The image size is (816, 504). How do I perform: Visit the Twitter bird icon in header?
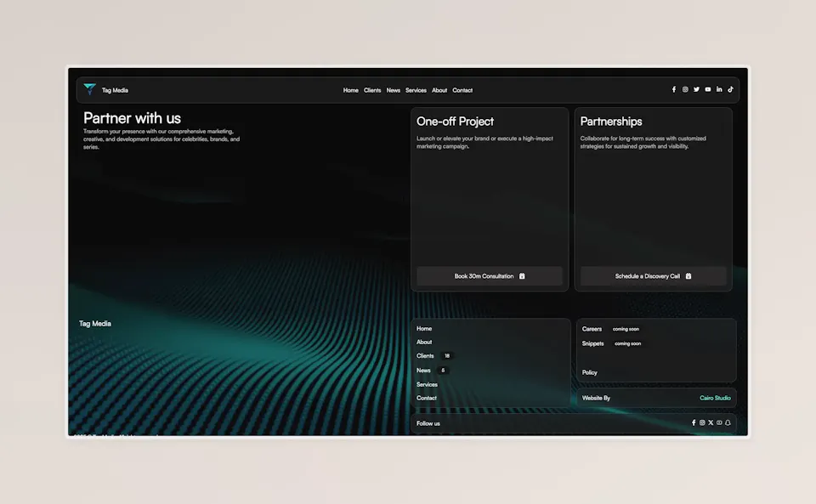tap(696, 89)
